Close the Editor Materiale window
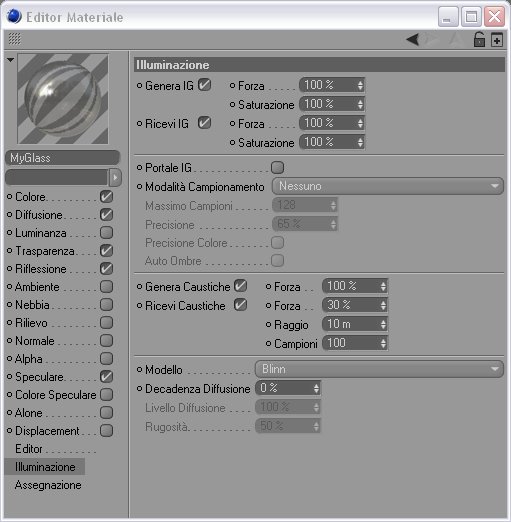The height and width of the screenshot is (522, 511). click(494, 17)
